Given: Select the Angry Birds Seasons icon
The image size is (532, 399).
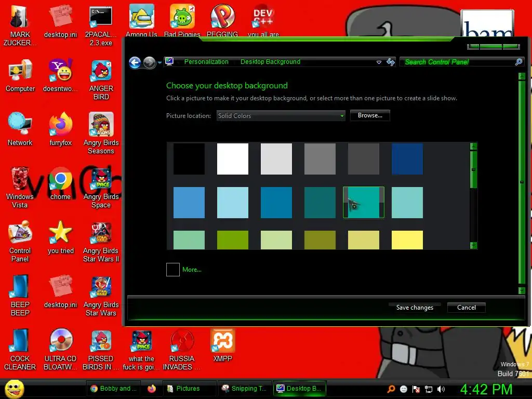Looking at the screenshot, I should point(101,133).
